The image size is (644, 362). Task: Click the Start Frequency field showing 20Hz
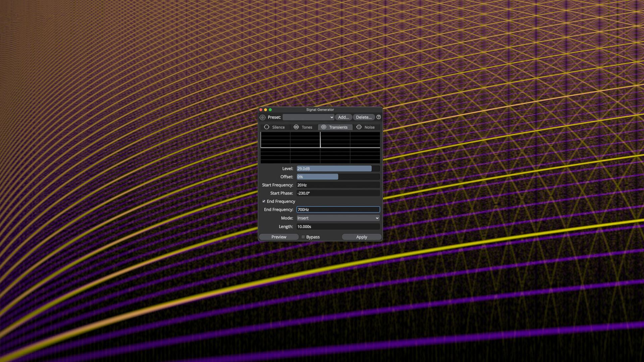point(338,185)
